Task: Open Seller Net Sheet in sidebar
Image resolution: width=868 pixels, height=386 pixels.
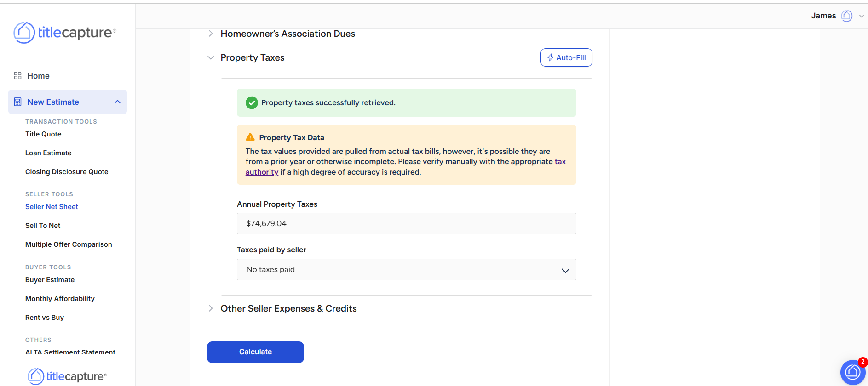Action: pyautogui.click(x=52, y=207)
